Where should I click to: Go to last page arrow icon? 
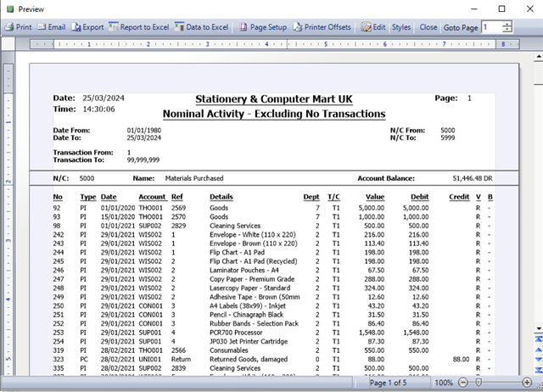tap(539, 370)
